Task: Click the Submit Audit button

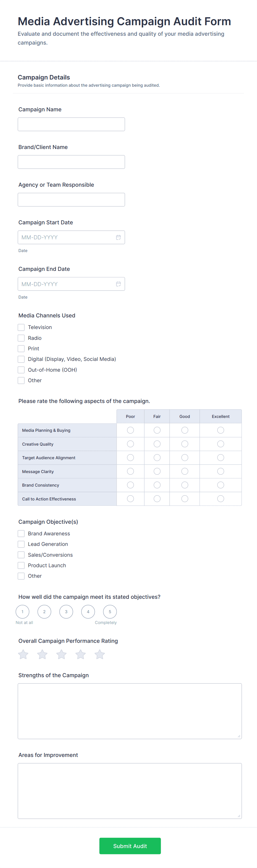Action: (130, 846)
